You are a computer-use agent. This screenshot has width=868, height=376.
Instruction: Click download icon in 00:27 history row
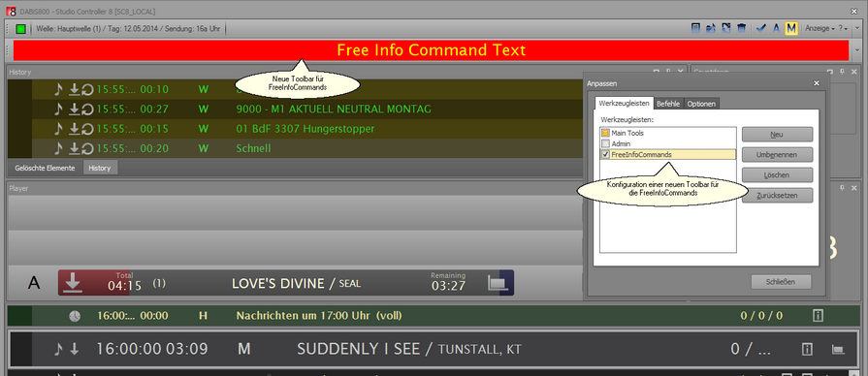(74, 109)
